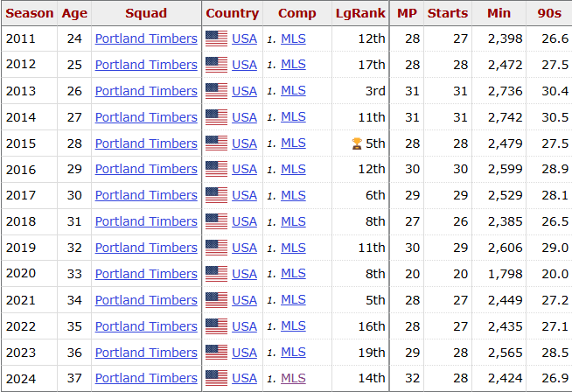
Task: Open the MLS link in 2024 row
Action: point(293,379)
